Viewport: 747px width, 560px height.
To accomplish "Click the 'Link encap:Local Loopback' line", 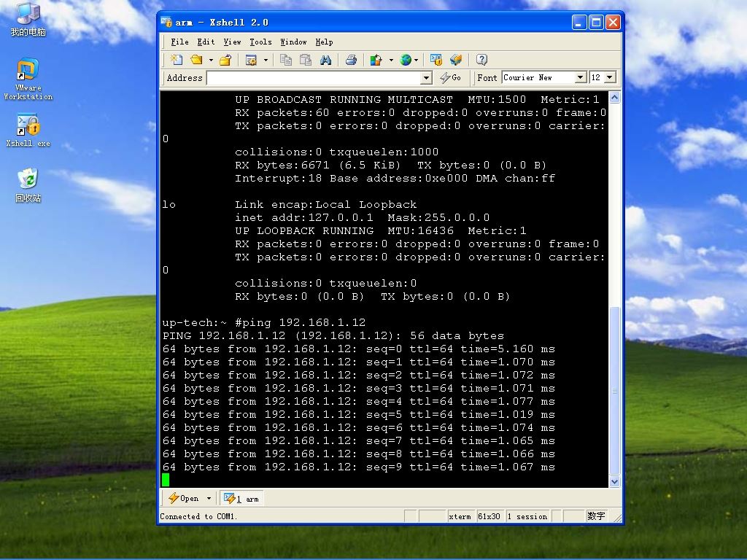I will tap(326, 204).
